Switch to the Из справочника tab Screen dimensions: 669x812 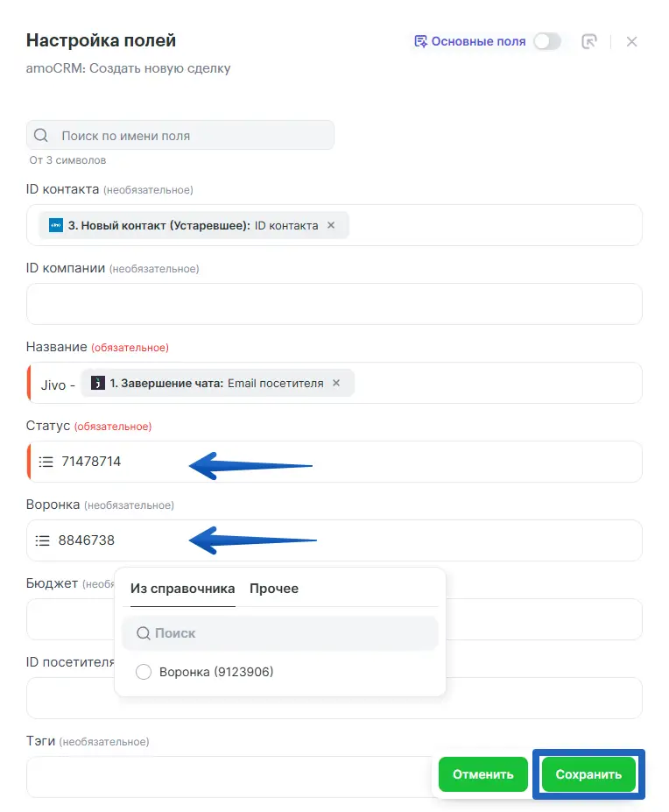point(182,589)
